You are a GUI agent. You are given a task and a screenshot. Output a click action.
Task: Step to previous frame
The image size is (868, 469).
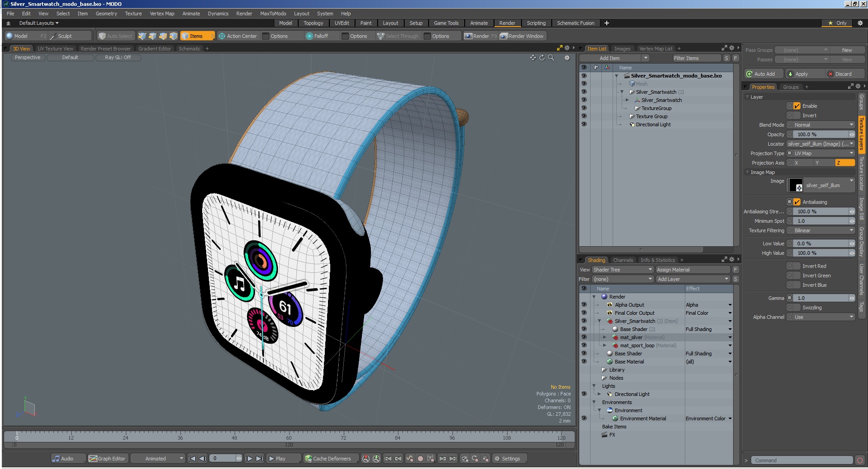(203, 459)
